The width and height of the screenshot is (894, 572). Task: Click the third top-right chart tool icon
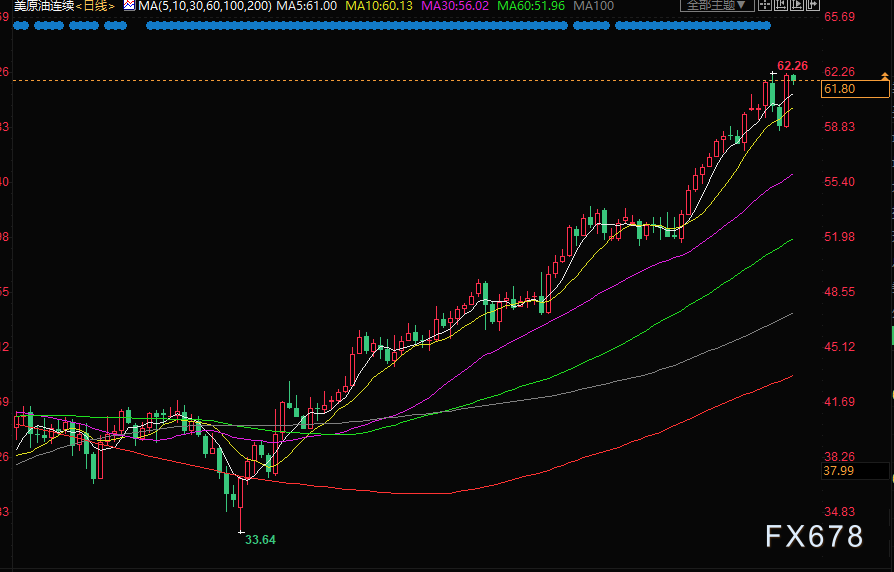click(796, 6)
